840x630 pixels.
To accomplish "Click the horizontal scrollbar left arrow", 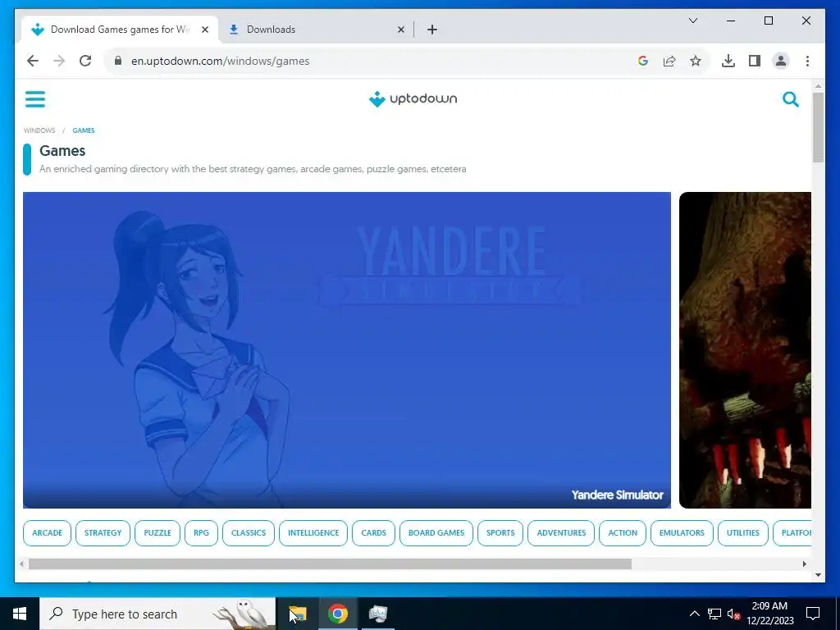I will [x=21, y=564].
